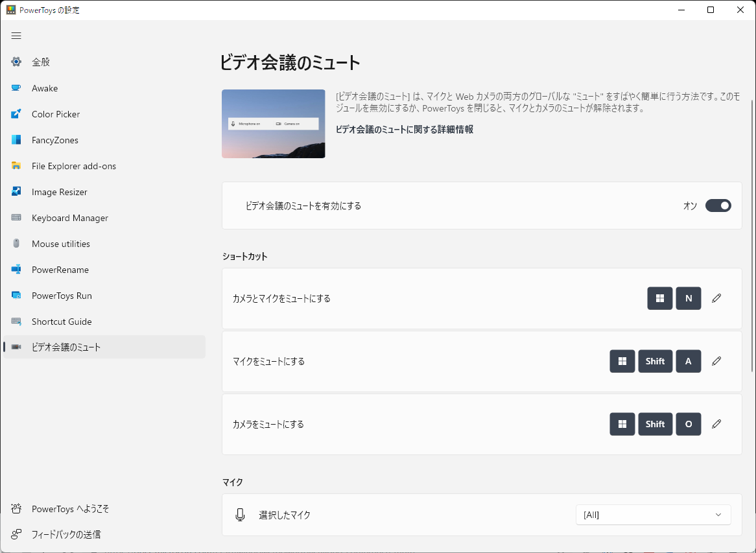Open the hamburger navigation menu

click(16, 36)
